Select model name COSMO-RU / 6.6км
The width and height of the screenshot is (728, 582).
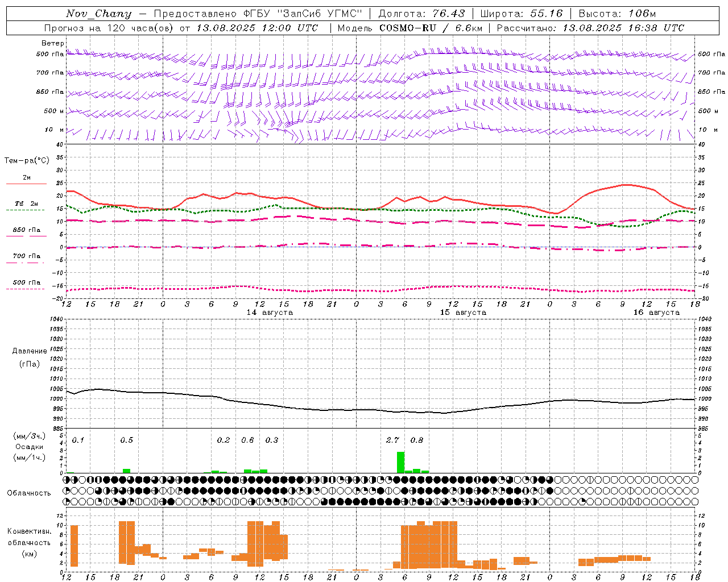[431, 28]
